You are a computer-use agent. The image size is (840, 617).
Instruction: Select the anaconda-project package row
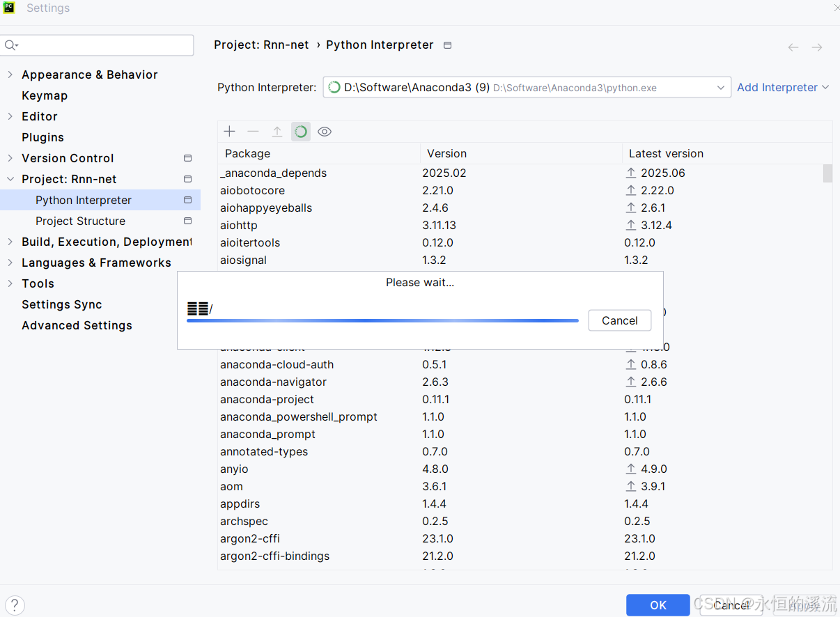(520, 399)
